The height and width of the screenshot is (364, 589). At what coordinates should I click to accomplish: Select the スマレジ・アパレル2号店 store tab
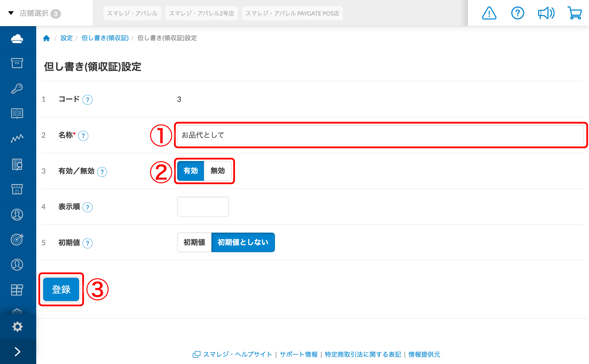pyautogui.click(x=202, y=13)
